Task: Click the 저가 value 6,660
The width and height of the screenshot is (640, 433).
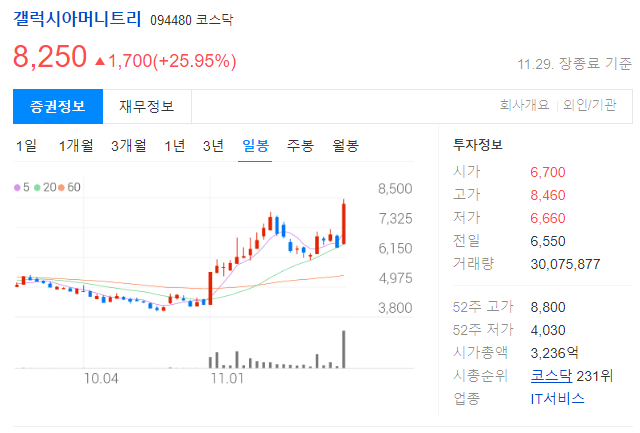Action: (548, 218)
